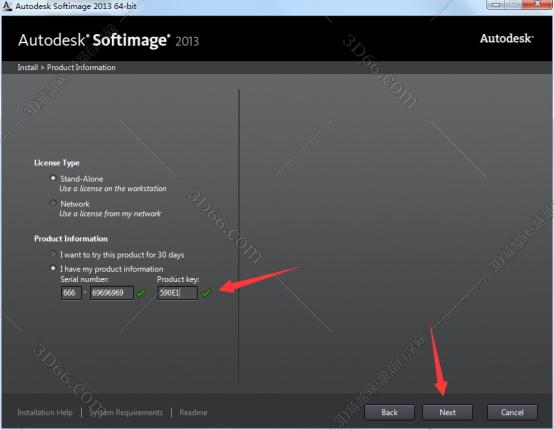
Task: Click the serial number validation checkmark
Action: pos(141,293)
